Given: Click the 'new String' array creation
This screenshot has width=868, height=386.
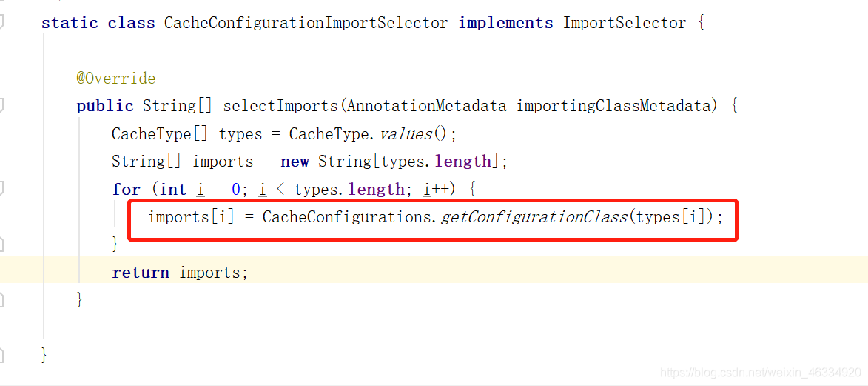Looking at the screenshot, I should 326,162.
